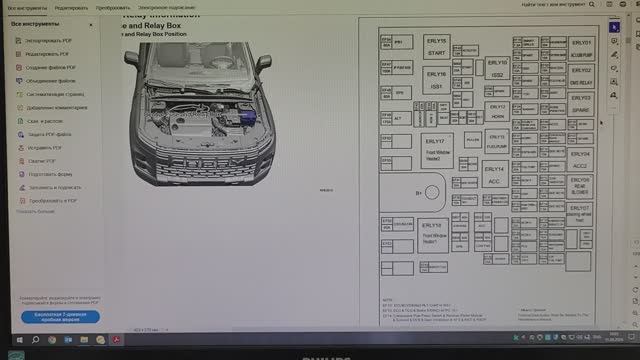Open the Combine files tool icon
The width and height of the screenshot is (640, 360).
pos(19,81)
